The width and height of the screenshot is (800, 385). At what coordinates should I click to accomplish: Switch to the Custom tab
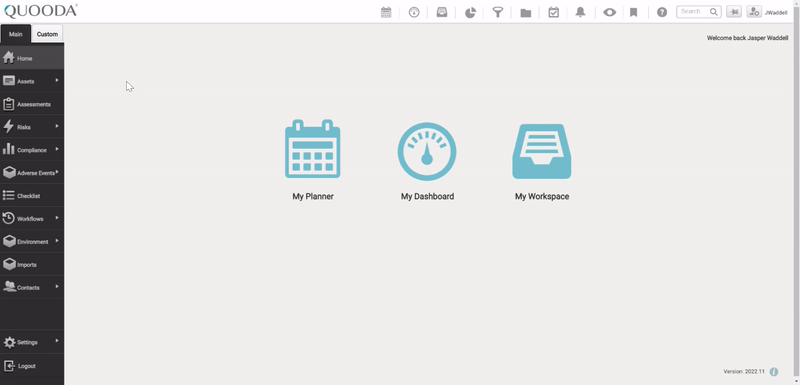point(47,34)
